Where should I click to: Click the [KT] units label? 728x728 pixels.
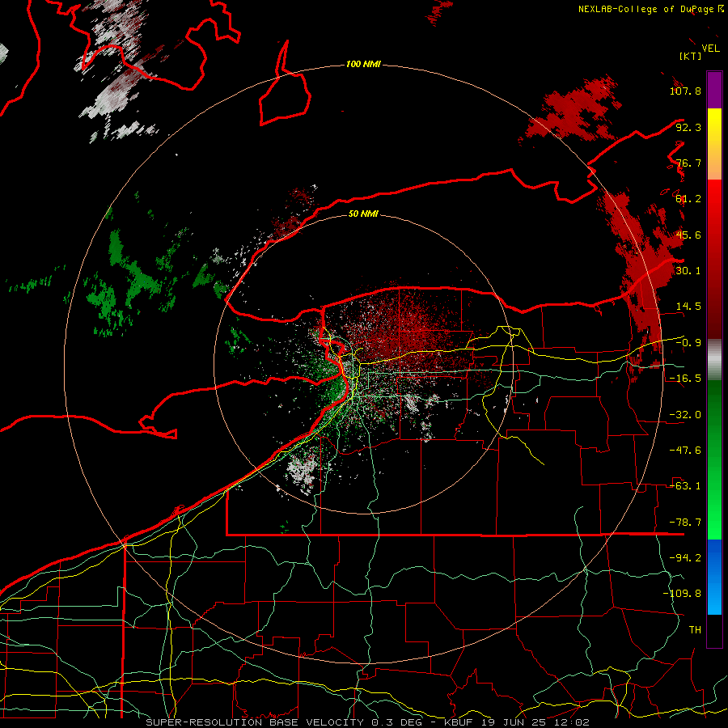coord(690,56)
